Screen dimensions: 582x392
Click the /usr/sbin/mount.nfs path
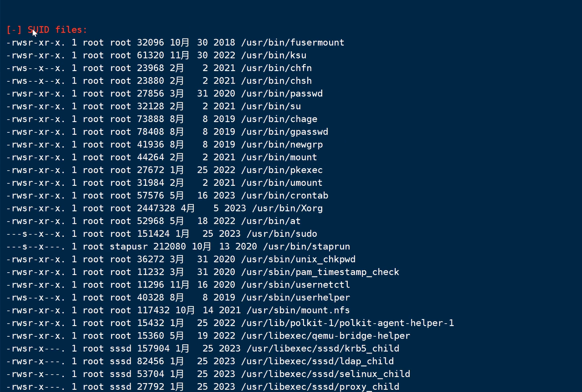tap(298, 310)
